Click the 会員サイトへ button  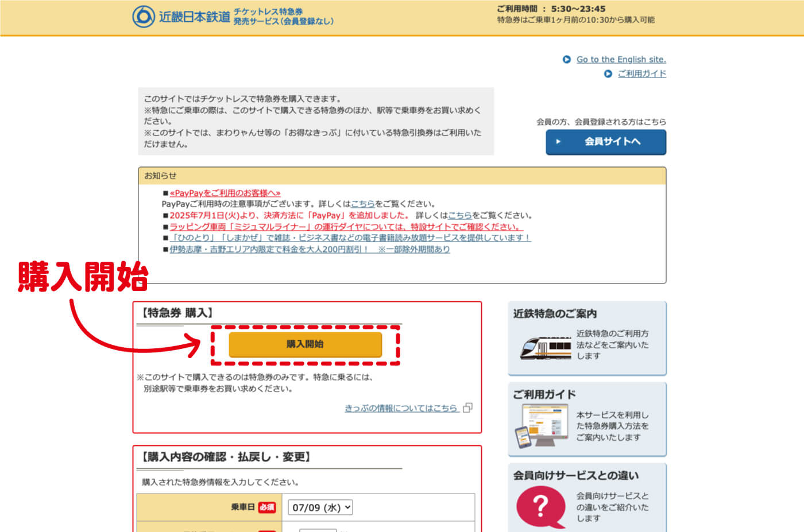pyautogui.click(x=605, y=142)
